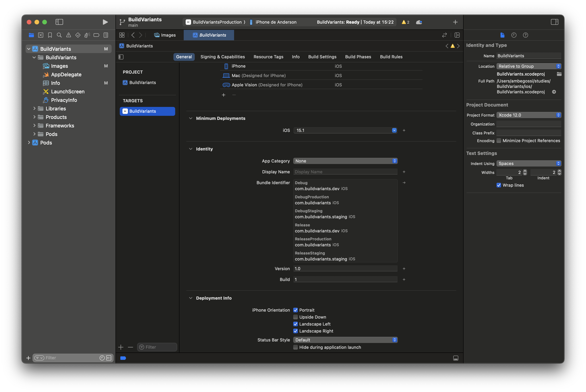Switch to Signing & Capabilities tab

coord(222,57)
